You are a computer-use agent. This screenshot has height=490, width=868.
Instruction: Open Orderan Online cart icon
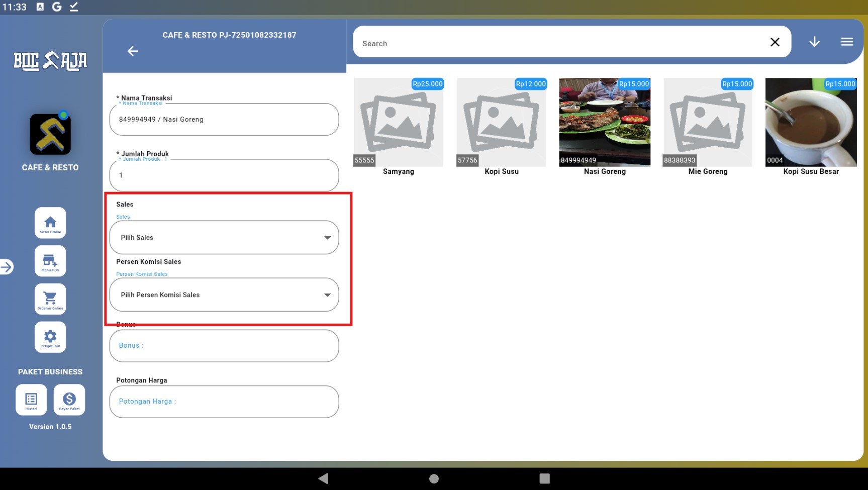pos(50,299)
